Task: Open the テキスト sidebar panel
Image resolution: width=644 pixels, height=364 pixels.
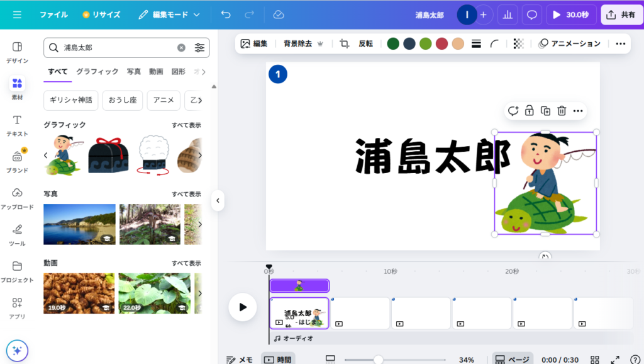Action: pyautogui.click(x=17, y=125)
